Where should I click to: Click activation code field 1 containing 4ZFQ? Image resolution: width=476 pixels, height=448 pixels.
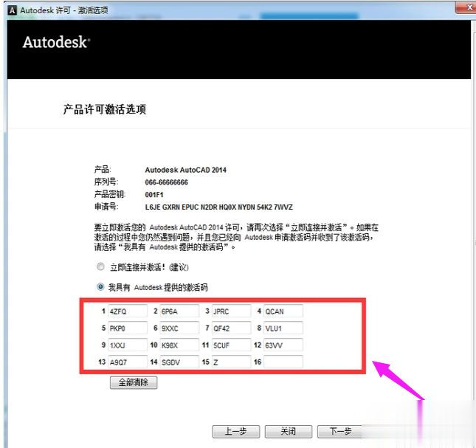128,311
